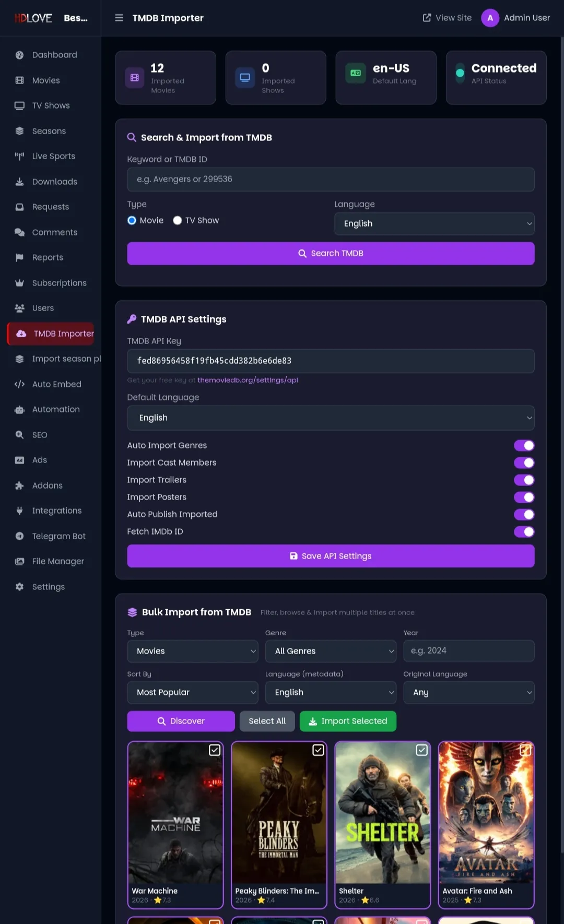Click the HDLOVE logo
Screen dimensions: 564x924
[x=33, y=18]
